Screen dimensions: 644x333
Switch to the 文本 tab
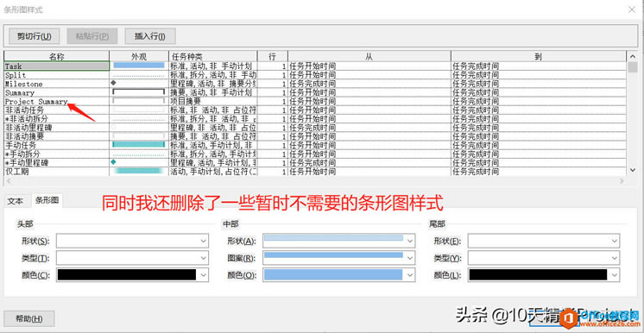click(x=16, y=201)
